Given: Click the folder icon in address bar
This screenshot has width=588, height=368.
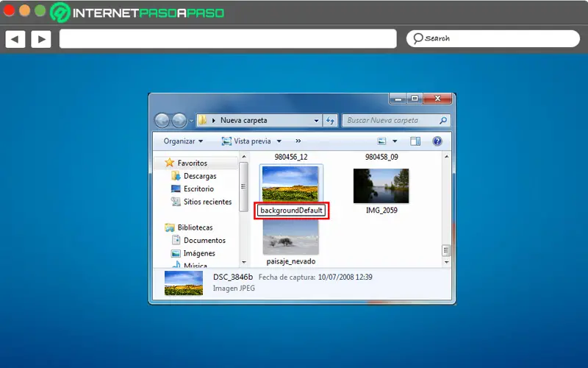Looking at the screenshot, I should coord(203,120).
